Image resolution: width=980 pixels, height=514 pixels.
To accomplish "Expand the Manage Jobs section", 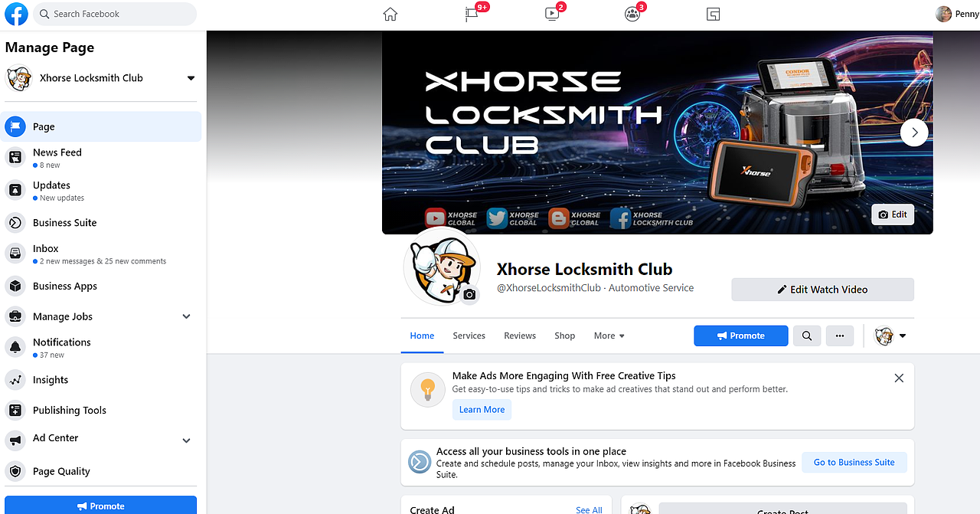I will click(x=187, y=316).
